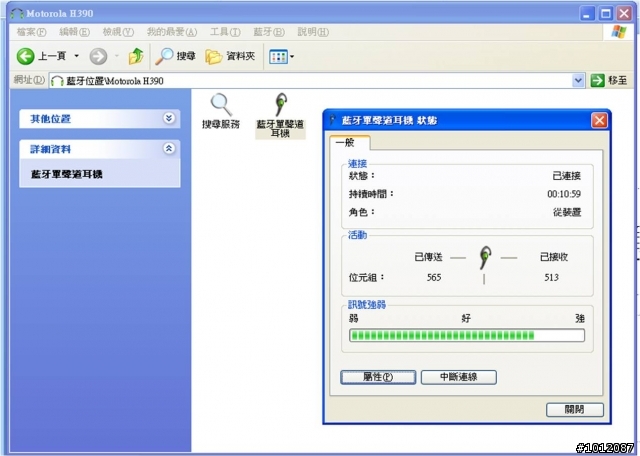Open the 工具(T) menu
Viewport: 640px width, 456px height.
coord(225,32)
